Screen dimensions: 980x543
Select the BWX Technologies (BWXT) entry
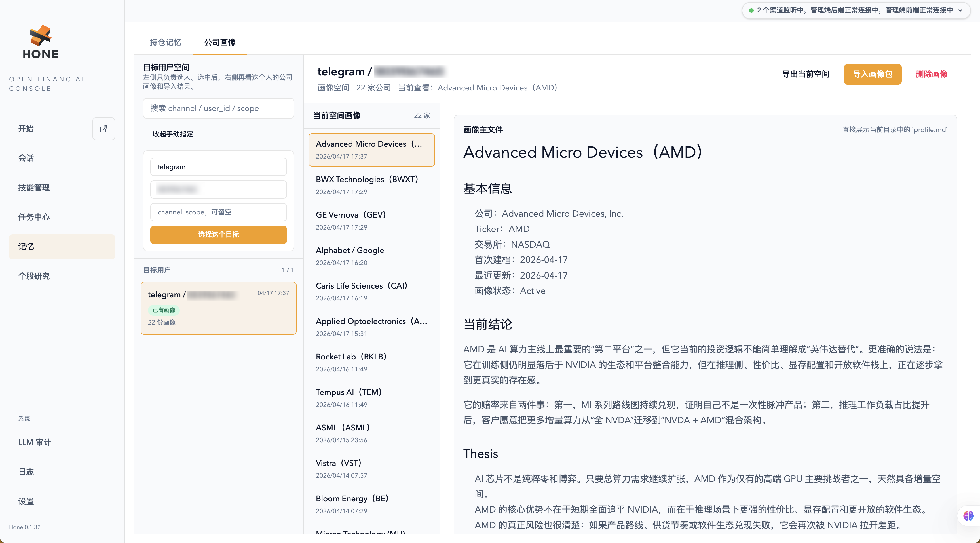(371, 185)
